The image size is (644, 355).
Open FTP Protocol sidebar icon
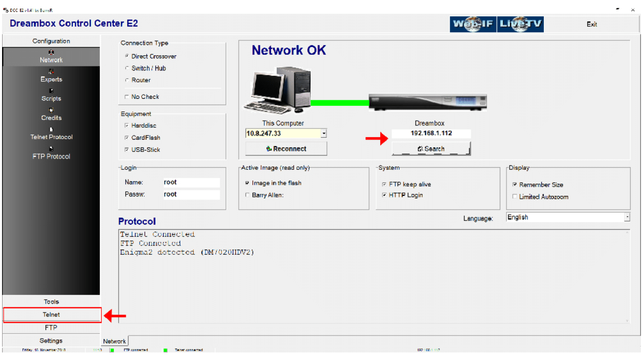(51, 149)
